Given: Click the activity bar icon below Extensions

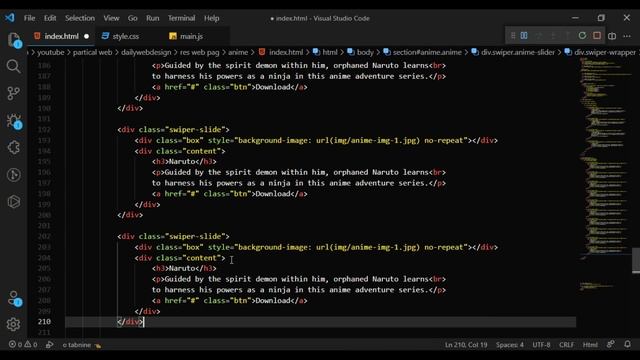Looking at the screenshot, I should [13, 175].
